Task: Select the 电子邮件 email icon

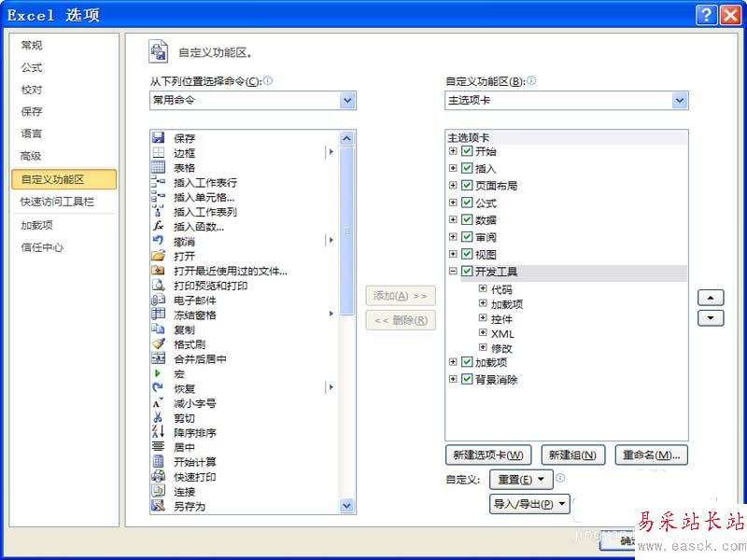Action: coord(158,300)
